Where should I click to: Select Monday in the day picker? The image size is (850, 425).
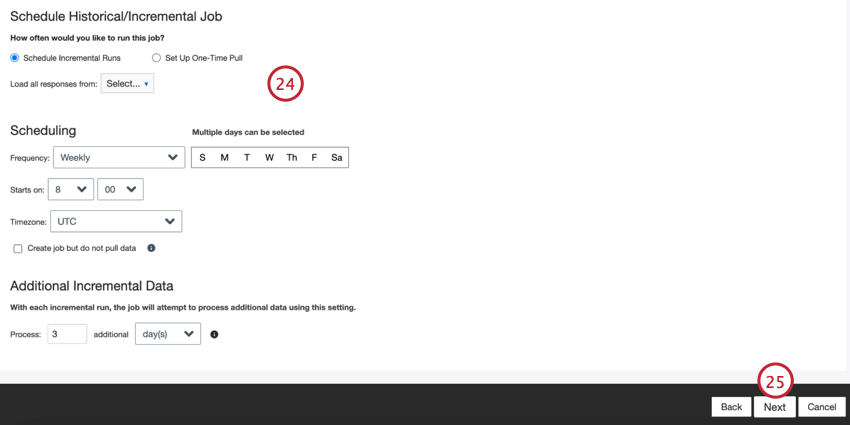click(224, 158)
